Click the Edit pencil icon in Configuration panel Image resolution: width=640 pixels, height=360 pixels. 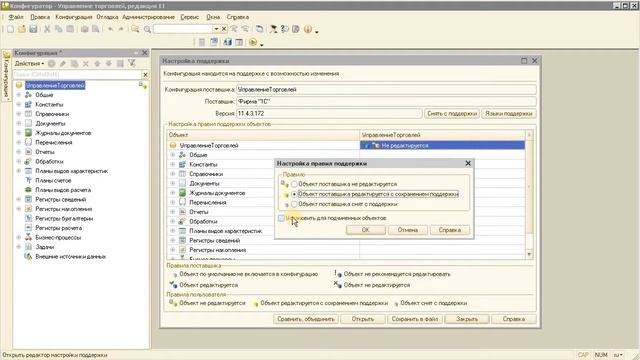point(63,63)
